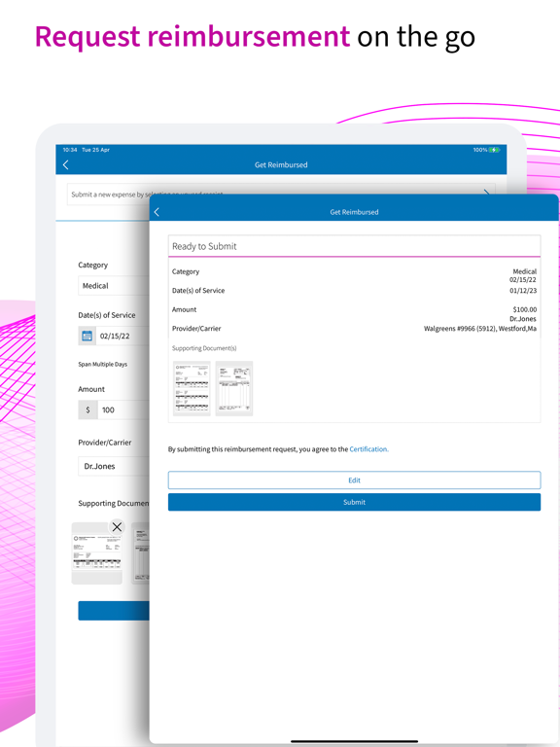Click the 02/15/22 date field
Screen dimensions: 560x747
click(x=122, y=336)
